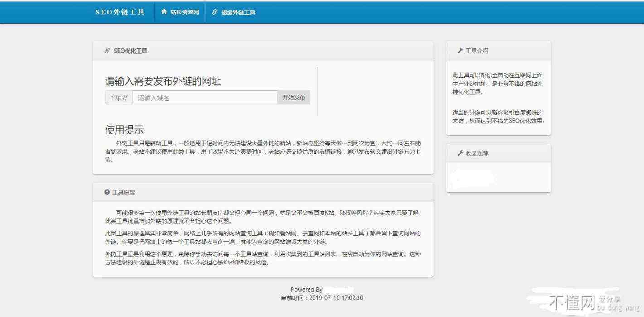Select the 超级外链工具 nav item
The image size is (644, 317).
[x=238, y=13]
